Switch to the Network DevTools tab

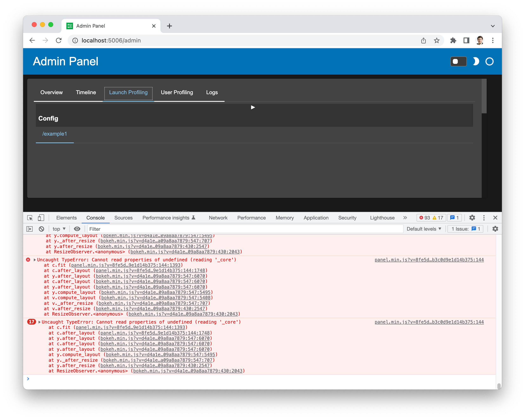click(218, 218)
